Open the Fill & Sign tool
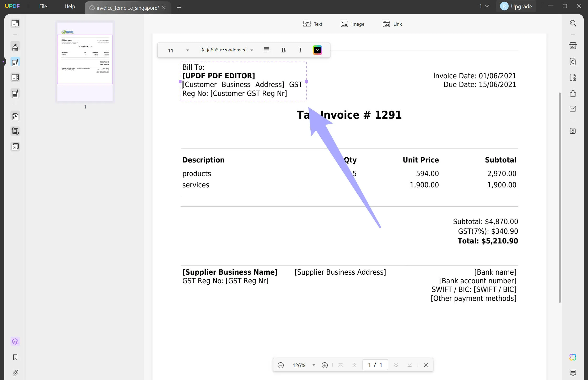Image resolution: width=588 pixels, height=380 pixels. point(15,94)
